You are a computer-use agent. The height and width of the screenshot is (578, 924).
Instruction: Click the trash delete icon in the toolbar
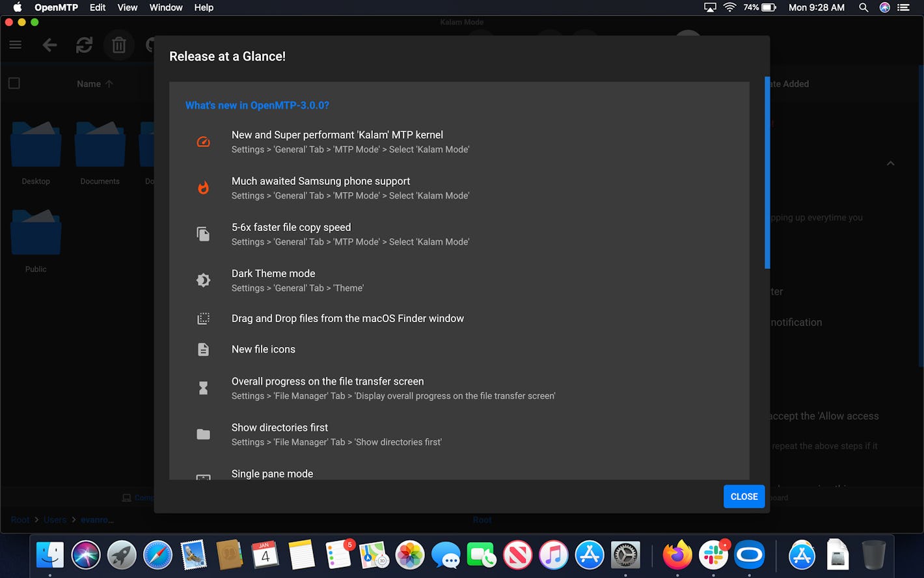pos(118,44)
